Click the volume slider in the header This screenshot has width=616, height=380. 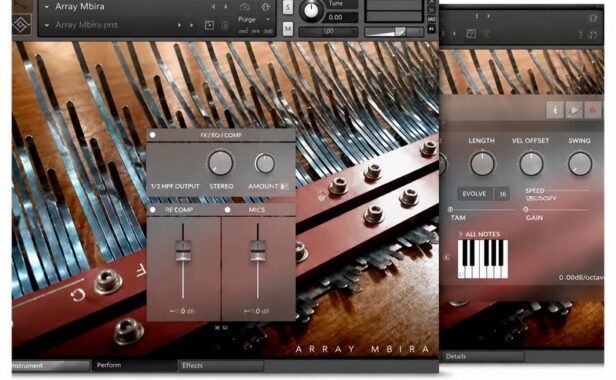(394, 32)
